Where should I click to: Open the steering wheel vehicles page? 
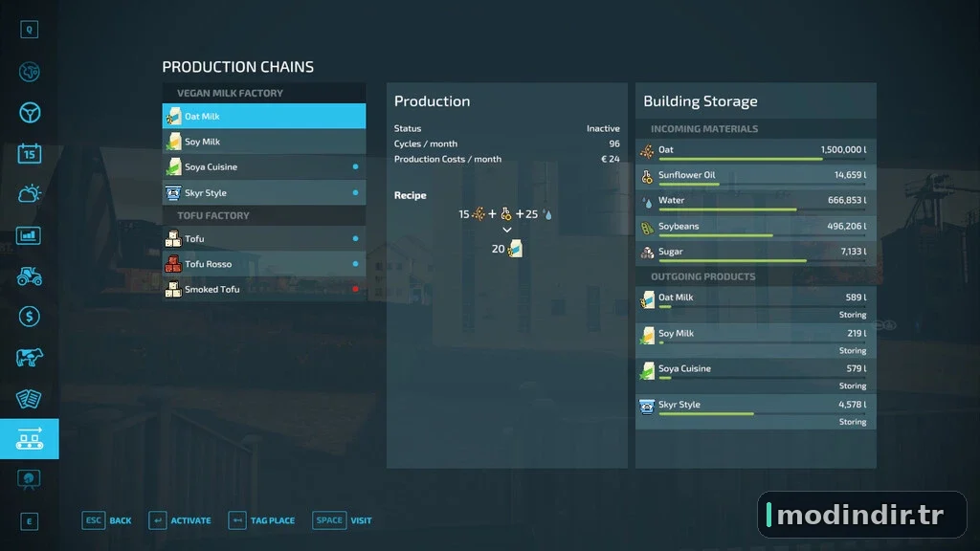pos(30,113)
